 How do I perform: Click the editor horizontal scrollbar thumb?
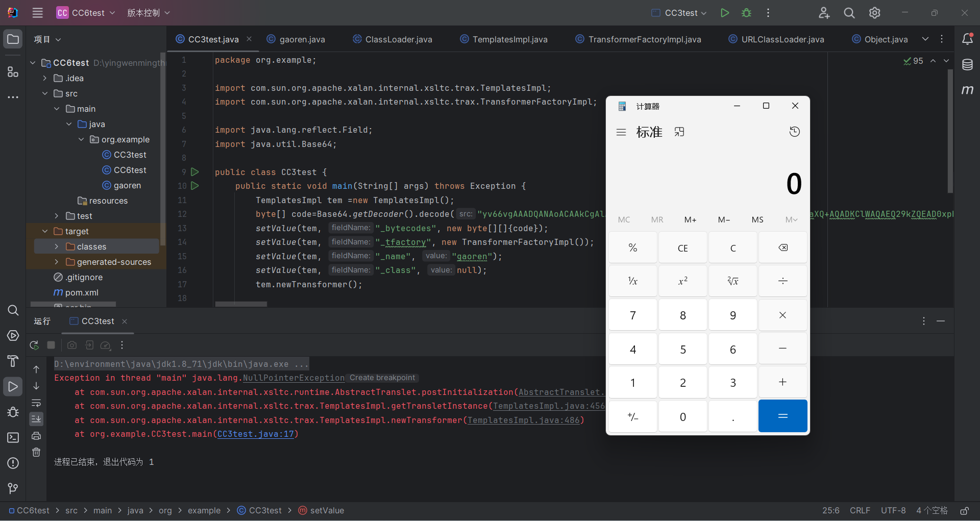pos(241,304)
